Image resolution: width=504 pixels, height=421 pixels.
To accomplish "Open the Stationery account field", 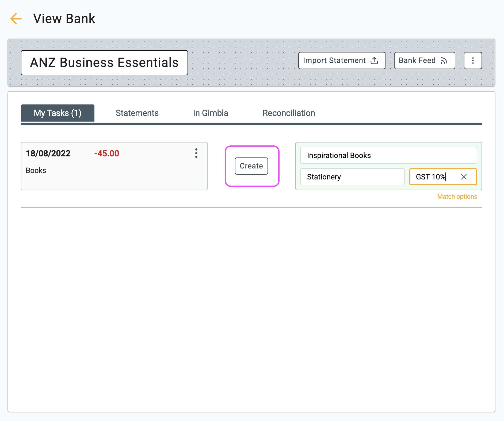I will click(x=352, y=177).
